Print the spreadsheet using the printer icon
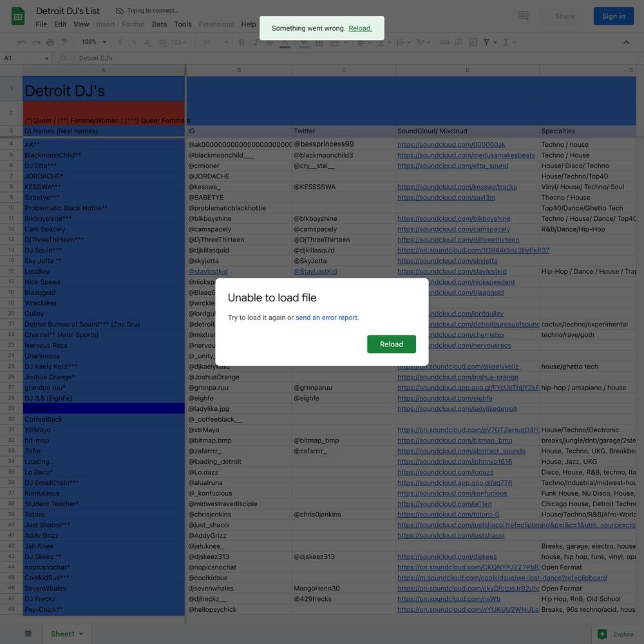644x644 pixels. tap(50, 43)
